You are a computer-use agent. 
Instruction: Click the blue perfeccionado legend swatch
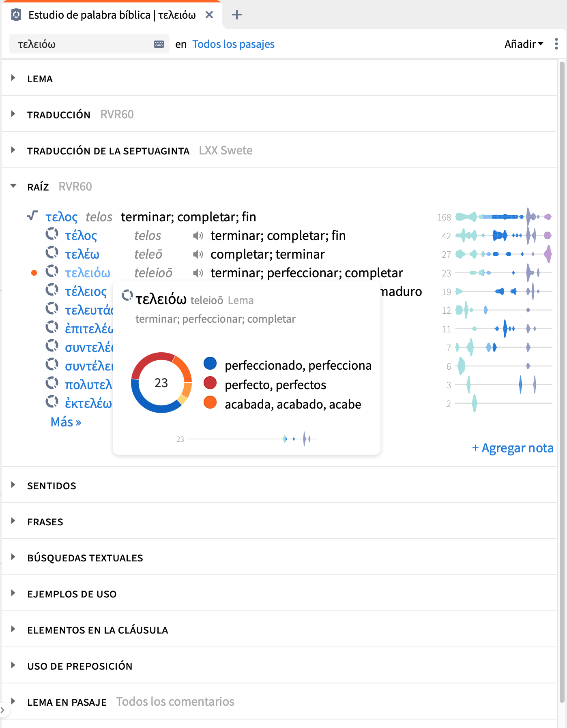210,363
